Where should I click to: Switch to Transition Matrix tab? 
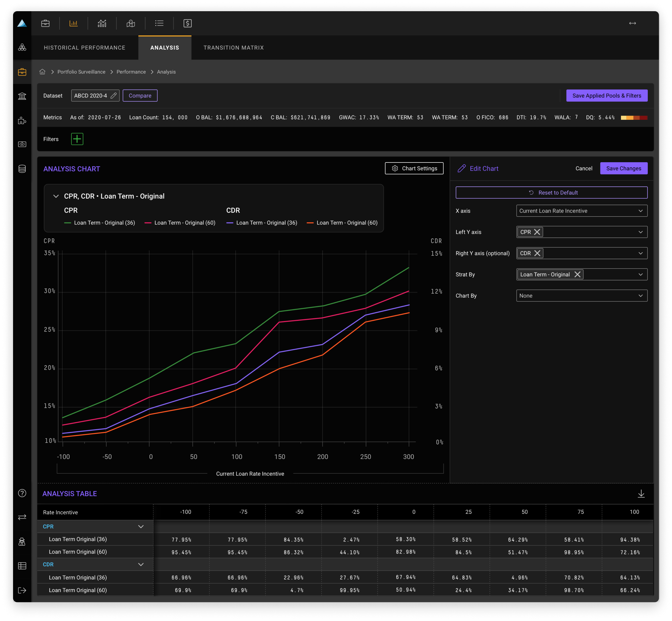tap(233, 48)
